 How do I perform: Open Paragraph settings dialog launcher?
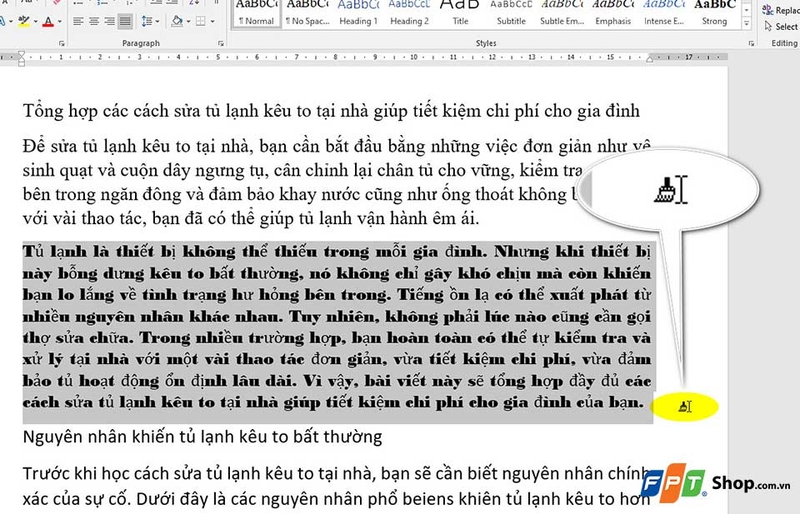pos(221,43)
